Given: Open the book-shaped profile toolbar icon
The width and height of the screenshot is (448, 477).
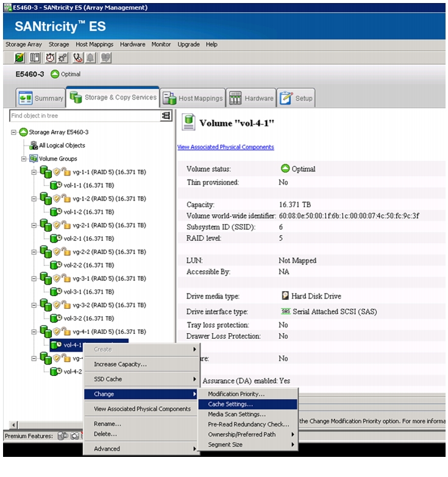Looking at the screenshot, I should click(x=35, y=57).
